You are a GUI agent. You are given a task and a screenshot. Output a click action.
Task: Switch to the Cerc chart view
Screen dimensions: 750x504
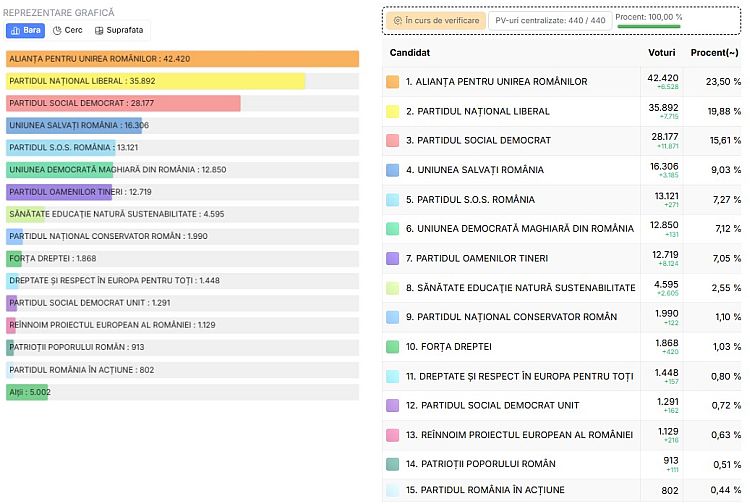67,31
